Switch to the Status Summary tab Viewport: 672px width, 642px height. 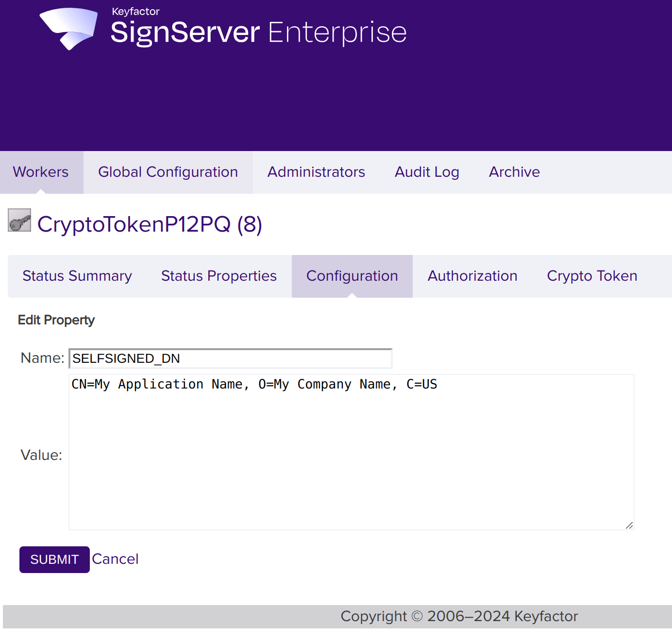(x=77, y=276)
